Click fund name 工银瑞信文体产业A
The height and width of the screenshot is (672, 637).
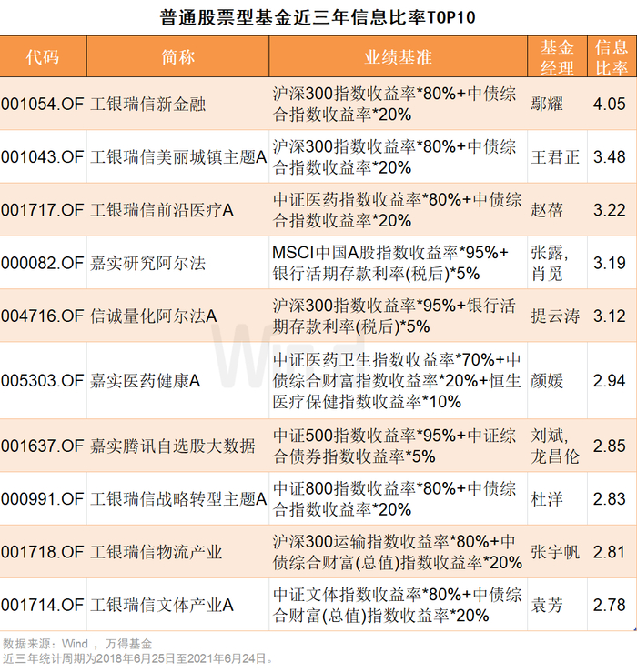[162, 605]
